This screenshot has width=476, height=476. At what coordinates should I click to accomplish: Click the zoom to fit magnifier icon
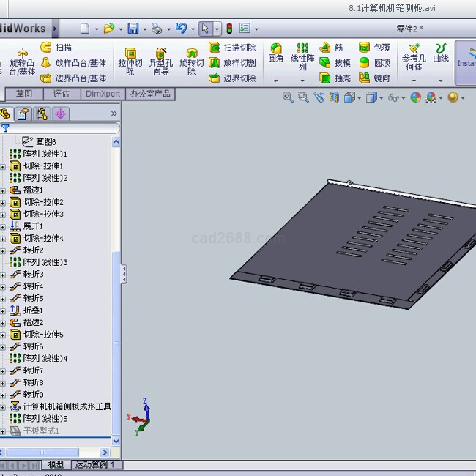point(288,97)
